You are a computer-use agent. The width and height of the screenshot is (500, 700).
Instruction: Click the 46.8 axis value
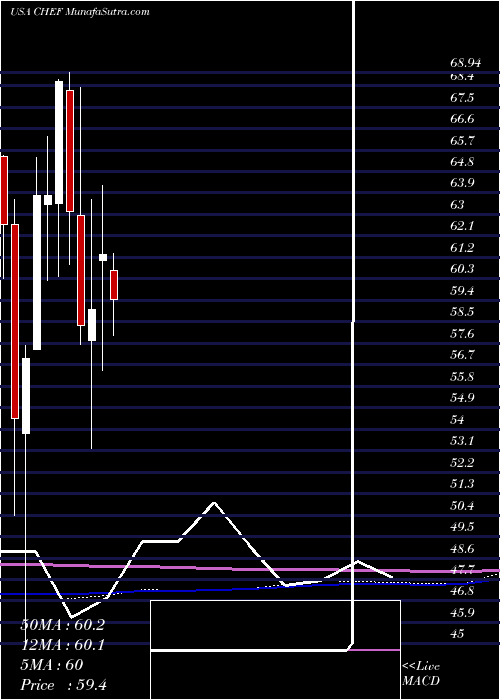462,592
